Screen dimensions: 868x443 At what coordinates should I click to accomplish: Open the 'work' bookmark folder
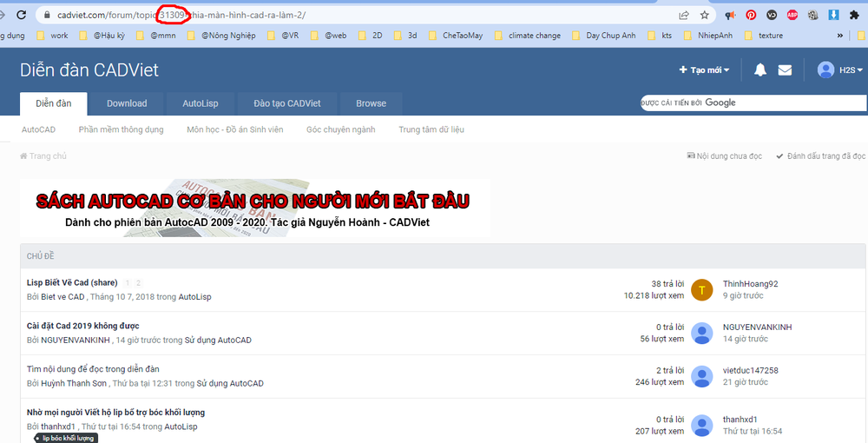point(53,36)
